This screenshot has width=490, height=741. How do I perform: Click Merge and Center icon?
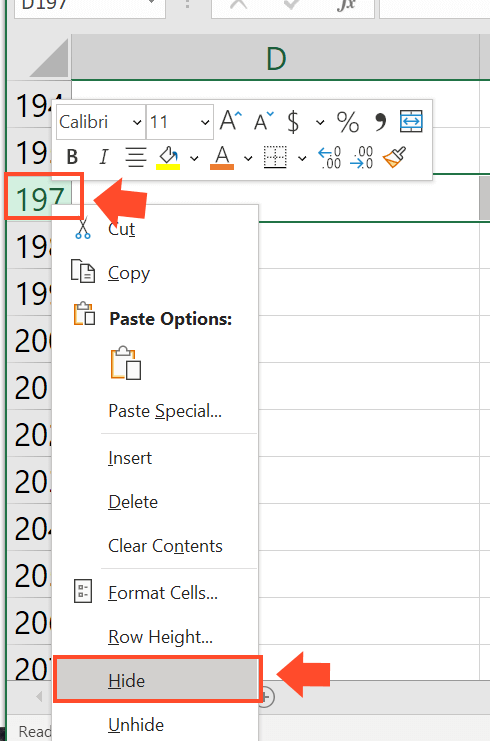[411, 121]
